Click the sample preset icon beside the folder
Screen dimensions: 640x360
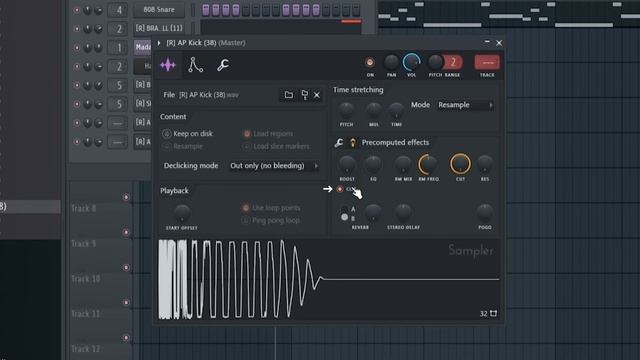(x=304, y=95)
